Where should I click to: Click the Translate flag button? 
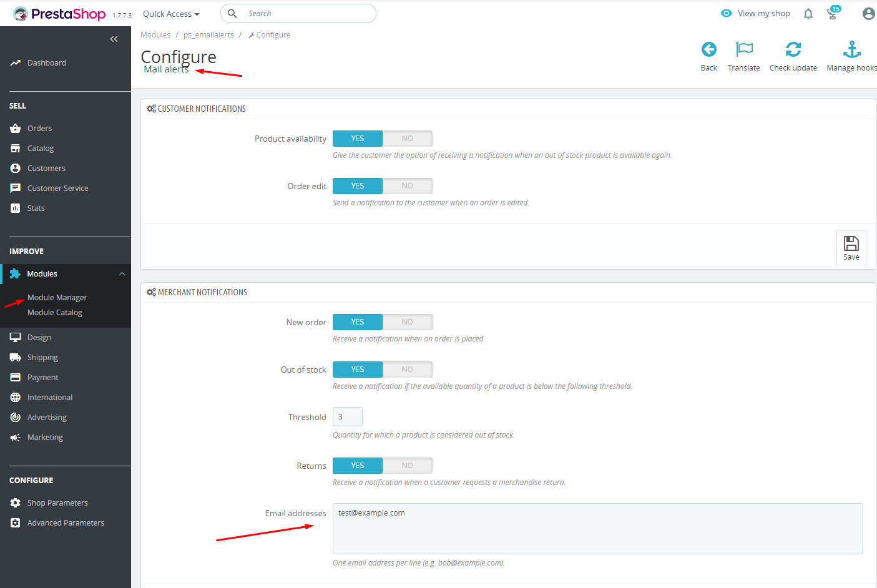click(x=744, y=57)
